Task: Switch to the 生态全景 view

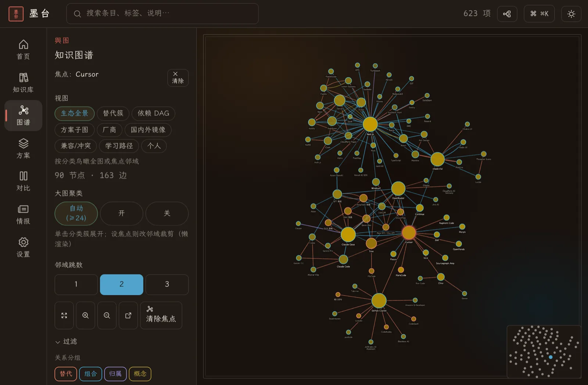Action: point(75,113)
